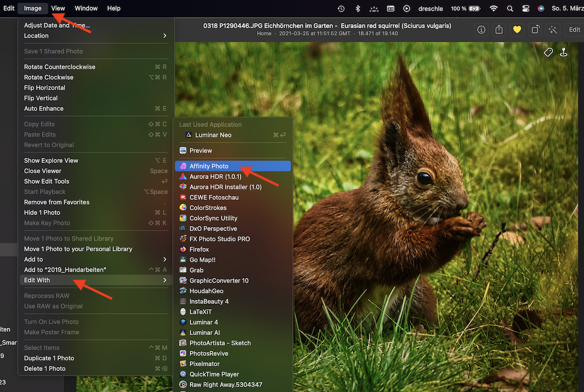Click the magic wand auto enhance icon

[x=552, y=30]
